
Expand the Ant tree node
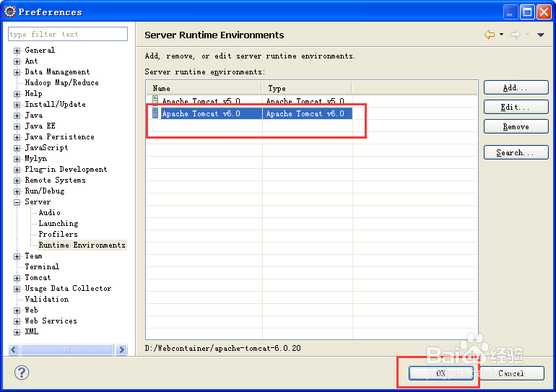(17, 61)
